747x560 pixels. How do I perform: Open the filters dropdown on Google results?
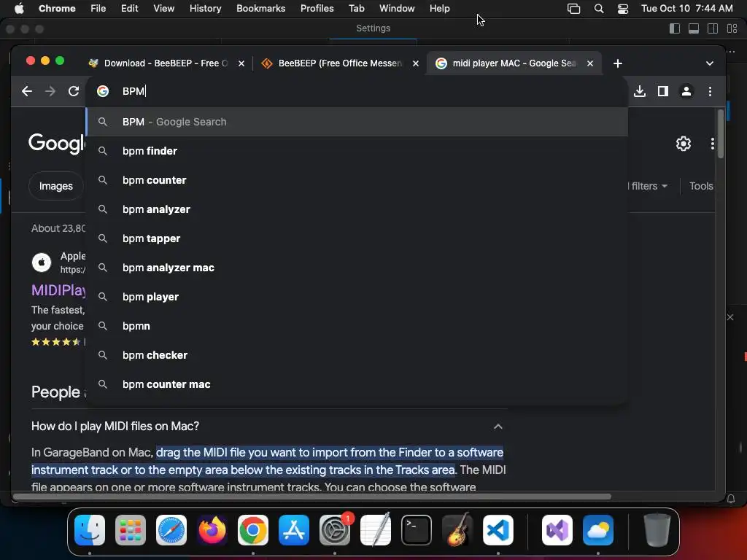[x=649, y=186]
